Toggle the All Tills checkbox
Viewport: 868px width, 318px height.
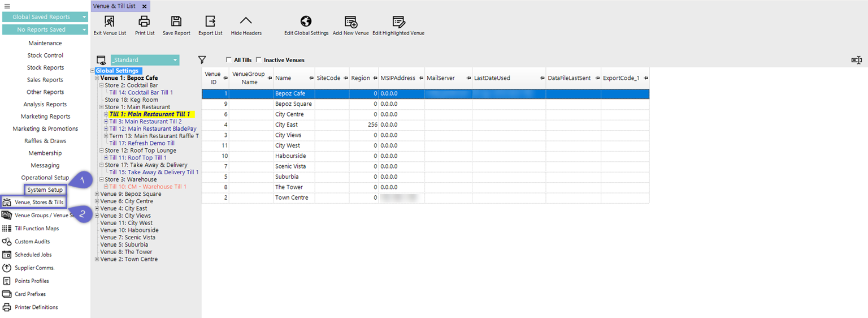(x=228, y=60)
